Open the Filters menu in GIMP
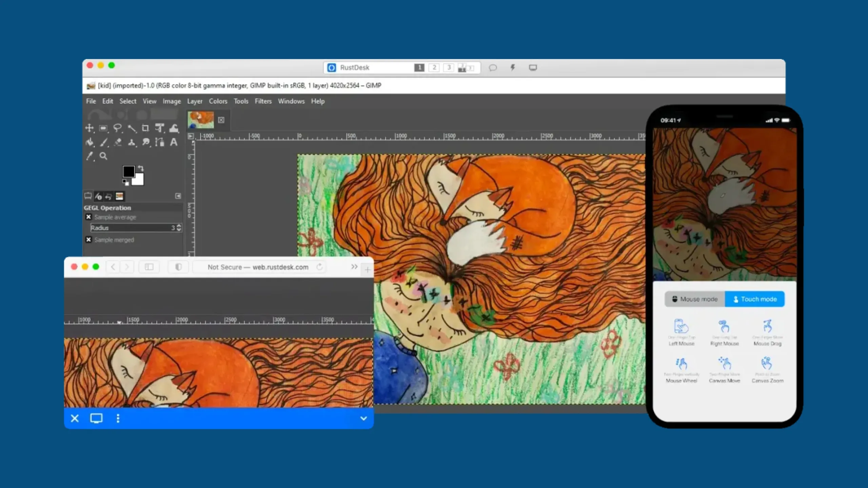 click(x=263, y=101)
